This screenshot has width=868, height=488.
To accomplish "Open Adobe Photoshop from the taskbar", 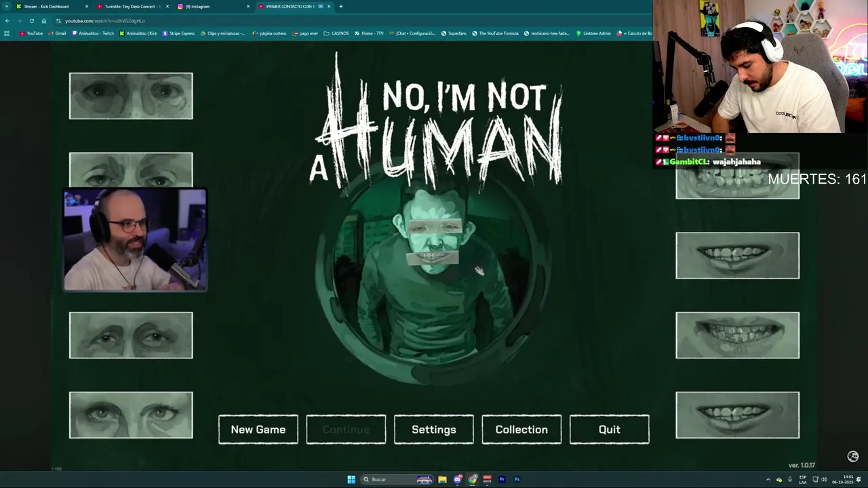I will click(x=517, y=479).
